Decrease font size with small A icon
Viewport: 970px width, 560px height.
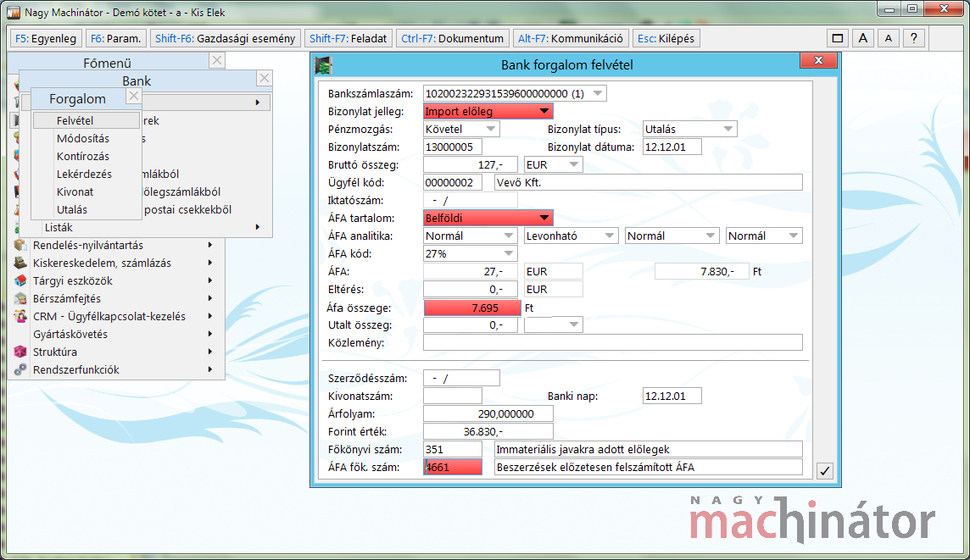pos(889,38)
